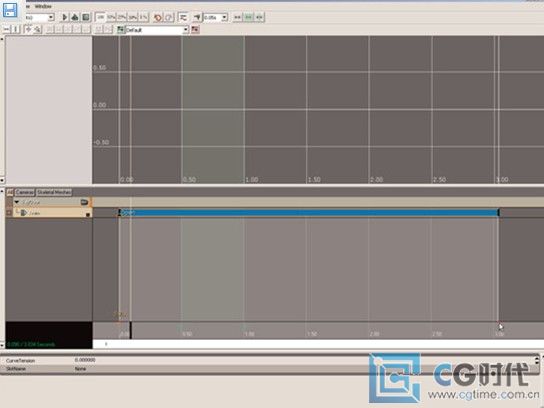Click the Loop playback icon
Viewport: 544px width, 408px height.
75,17
